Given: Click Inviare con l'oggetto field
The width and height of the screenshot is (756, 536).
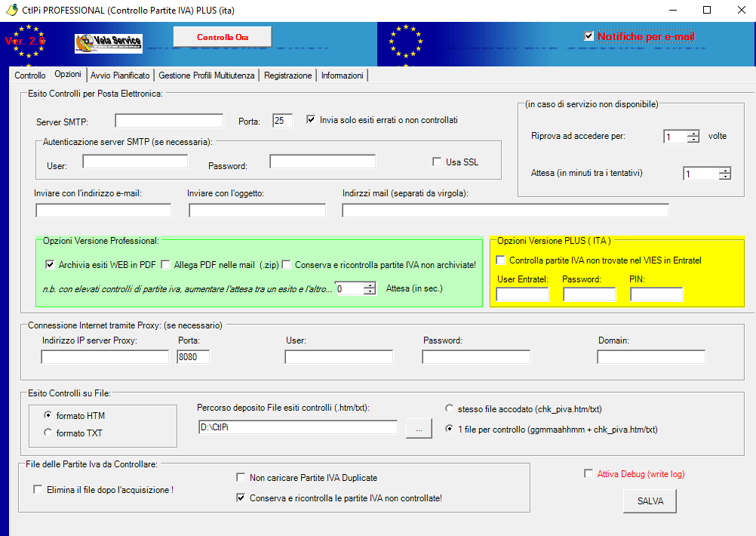Looking at the screenshot, I should coord(257,211).
